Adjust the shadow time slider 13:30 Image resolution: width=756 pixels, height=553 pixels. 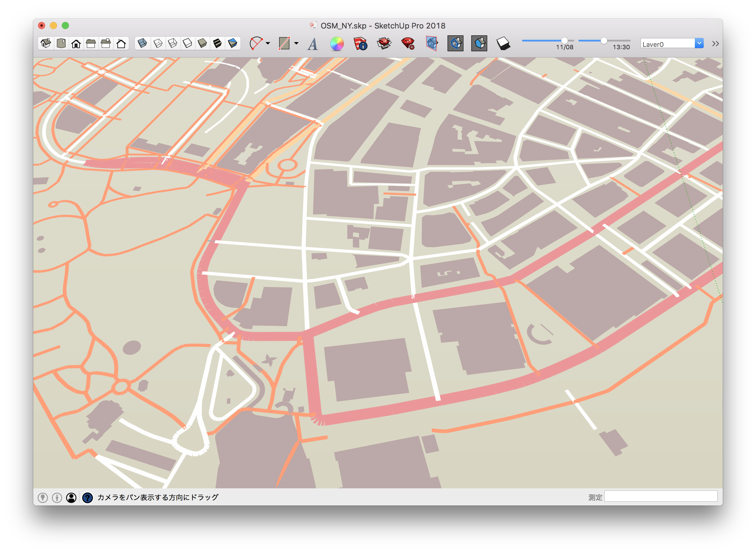tap(604, 41)
